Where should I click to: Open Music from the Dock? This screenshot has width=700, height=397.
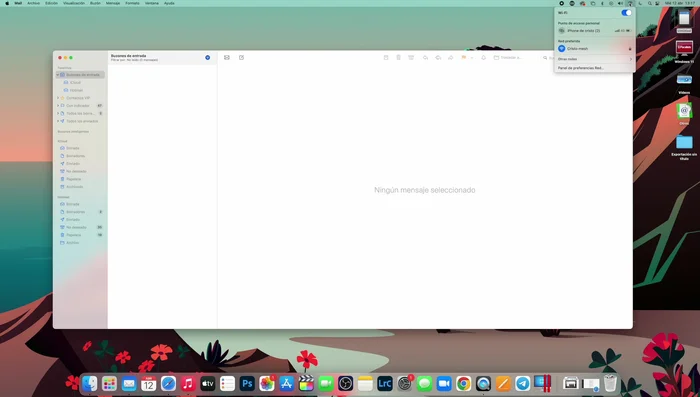188,383
